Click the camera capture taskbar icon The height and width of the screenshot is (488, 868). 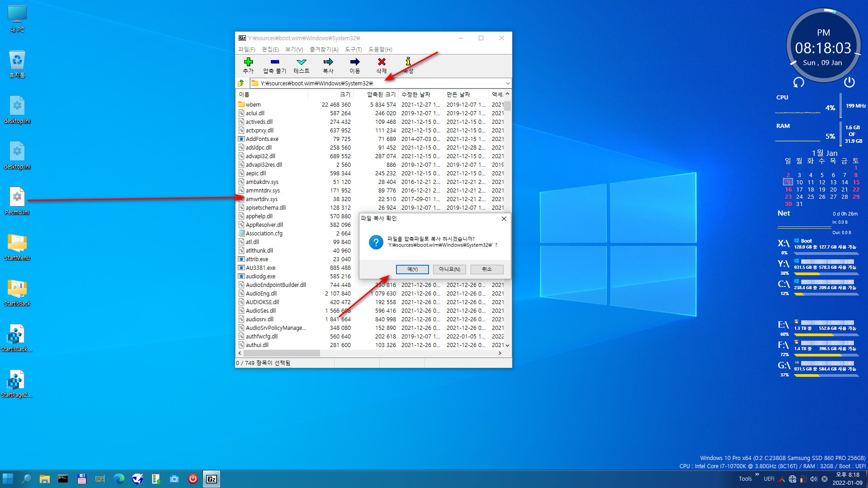pos(175,479)
